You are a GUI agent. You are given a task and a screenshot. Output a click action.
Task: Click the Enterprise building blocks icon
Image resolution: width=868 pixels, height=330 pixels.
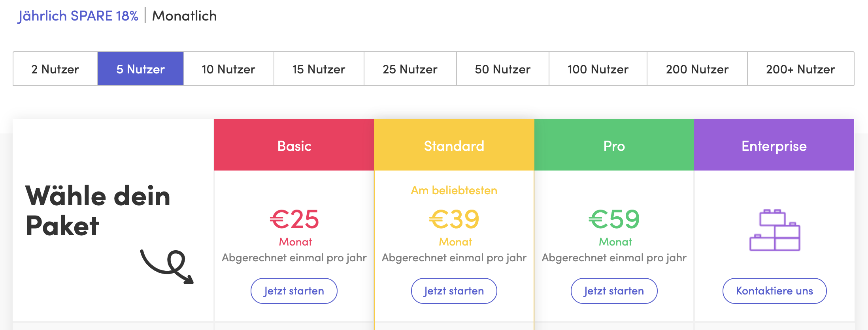[775, 230]
